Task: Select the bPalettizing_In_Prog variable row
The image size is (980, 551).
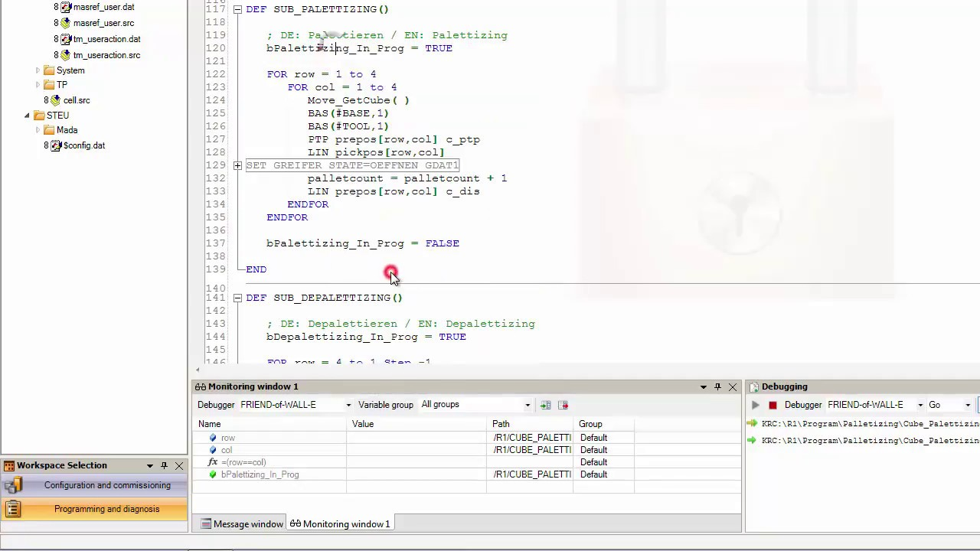Action: click(466, 474)
